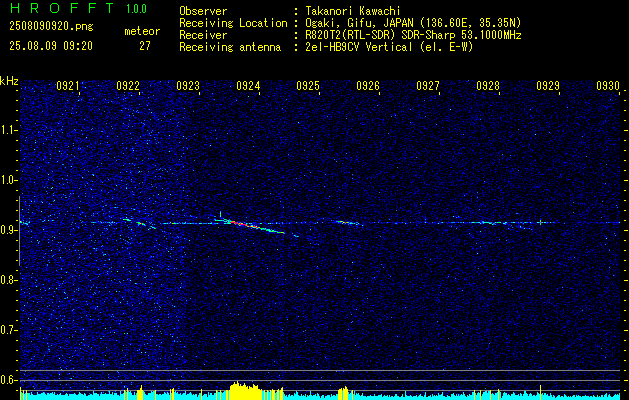Click the 0929 time axis label
629x400 pixels.
pos(548,85)
